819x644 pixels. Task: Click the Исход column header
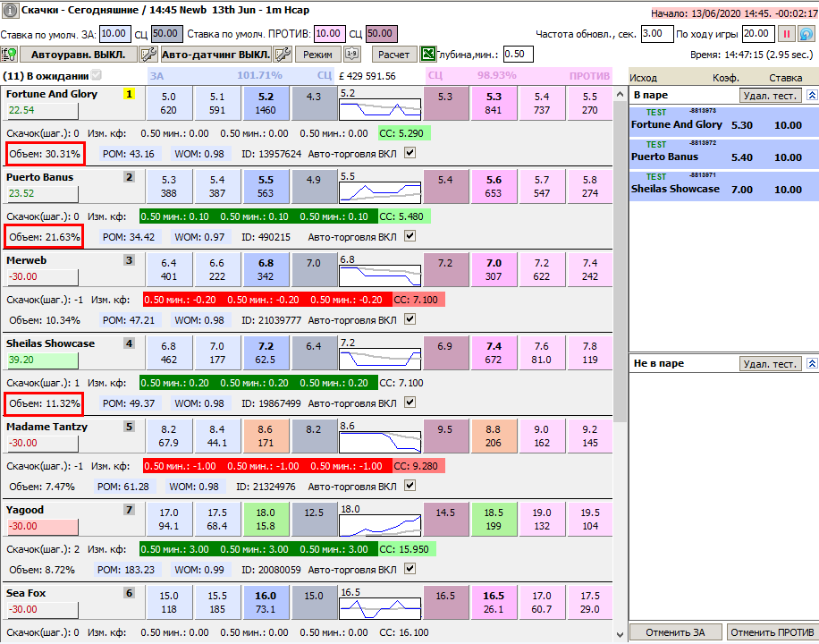pos(643,78)
